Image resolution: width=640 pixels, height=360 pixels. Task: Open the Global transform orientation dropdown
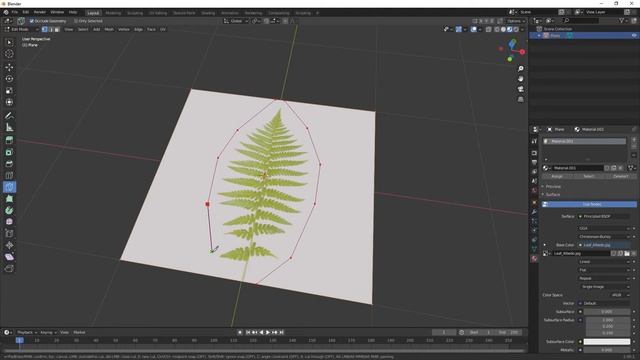point(236,21)
